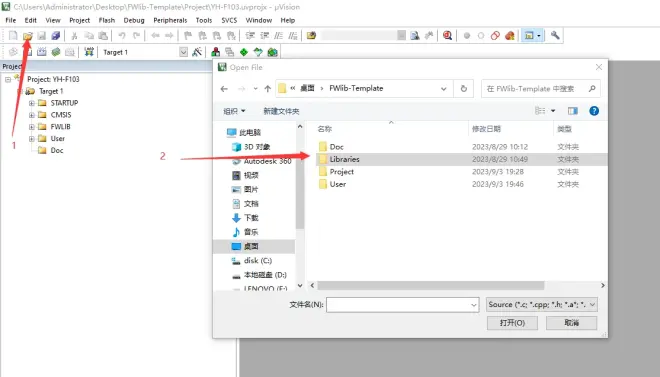Expand the STARTUP group in project tree
Viewport: 660px width, 377px height.
pos(32,103)
